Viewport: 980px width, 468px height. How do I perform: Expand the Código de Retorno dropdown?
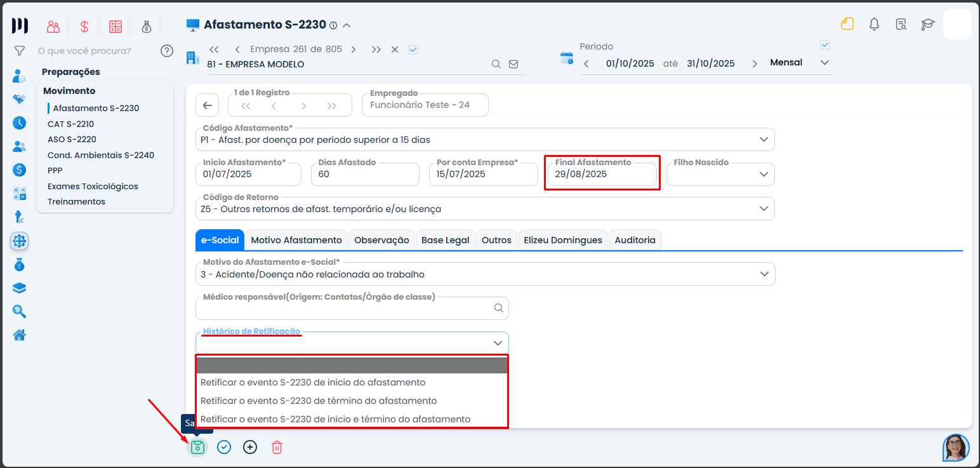(x=763, y=208)
